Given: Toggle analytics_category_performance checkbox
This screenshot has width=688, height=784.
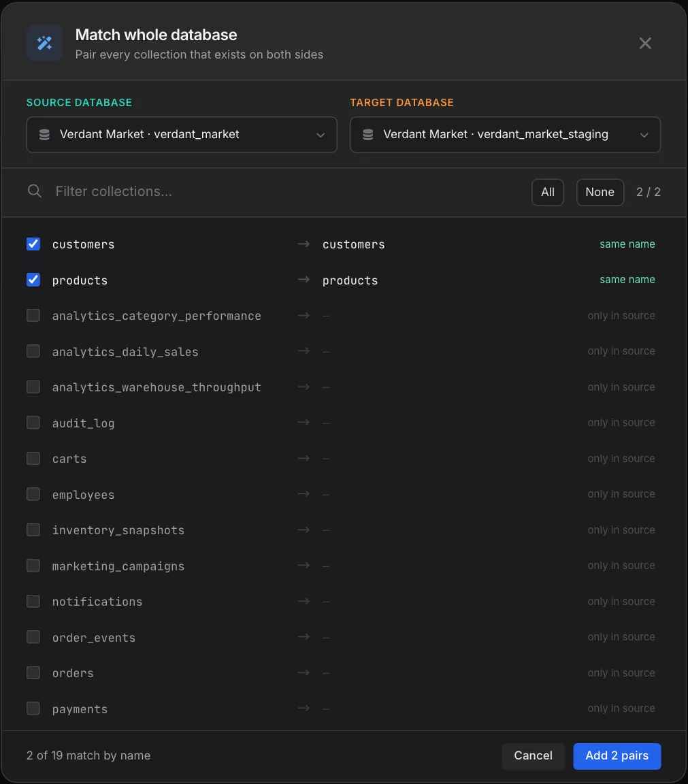Looking at the screenshot, I should [x=33, y=316].
